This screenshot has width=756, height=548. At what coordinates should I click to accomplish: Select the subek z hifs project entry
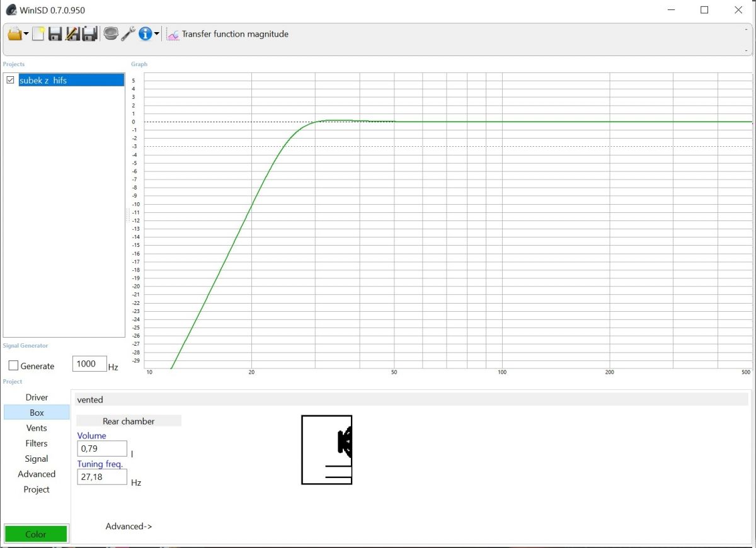coord(71,80)
